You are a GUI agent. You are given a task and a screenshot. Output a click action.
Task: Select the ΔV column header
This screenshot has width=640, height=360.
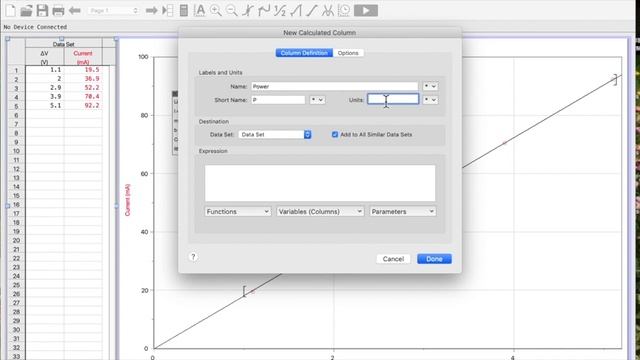[x=44, y=57]
